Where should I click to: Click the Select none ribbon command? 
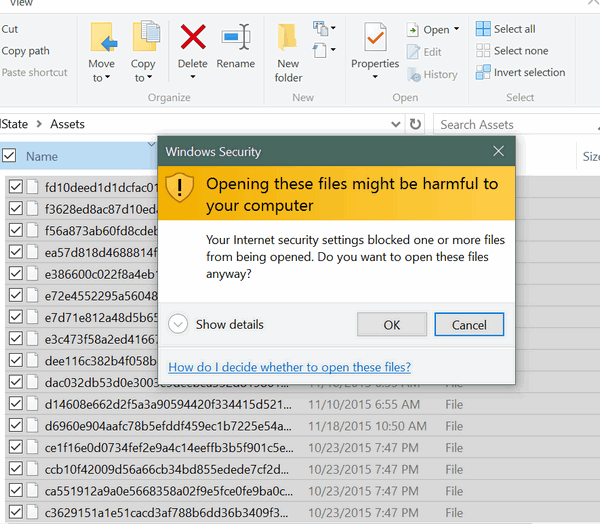pos(512,51)
